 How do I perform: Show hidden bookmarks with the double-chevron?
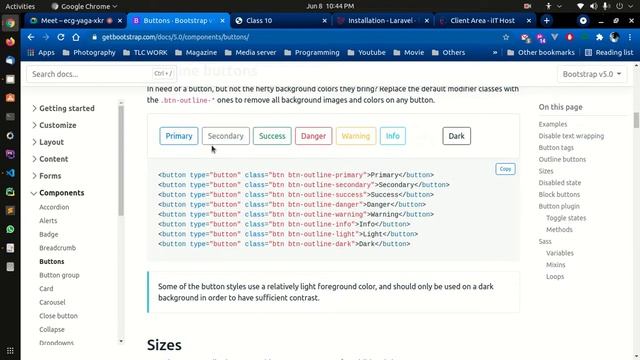(x=495, y=53)
